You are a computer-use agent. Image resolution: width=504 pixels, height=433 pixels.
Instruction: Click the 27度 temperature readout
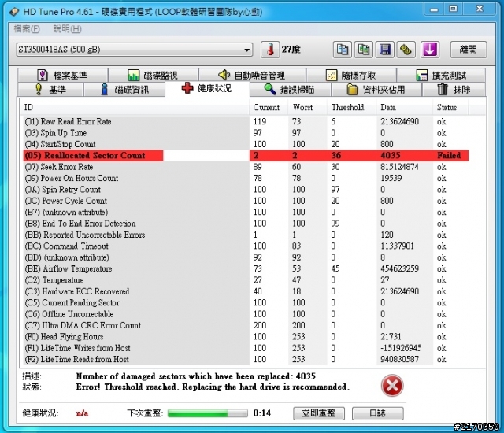click(291, 50)
